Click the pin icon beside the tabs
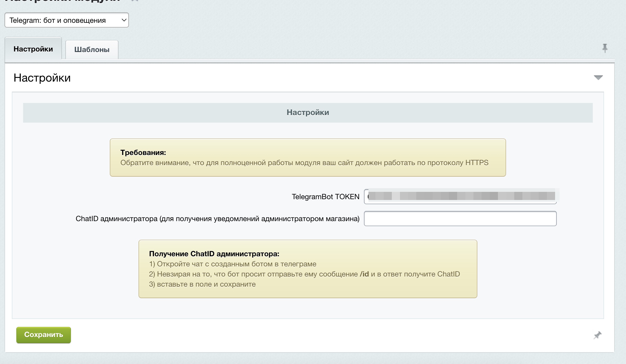Viewport: 626px width, 364px height. click(x=605, y=48)
